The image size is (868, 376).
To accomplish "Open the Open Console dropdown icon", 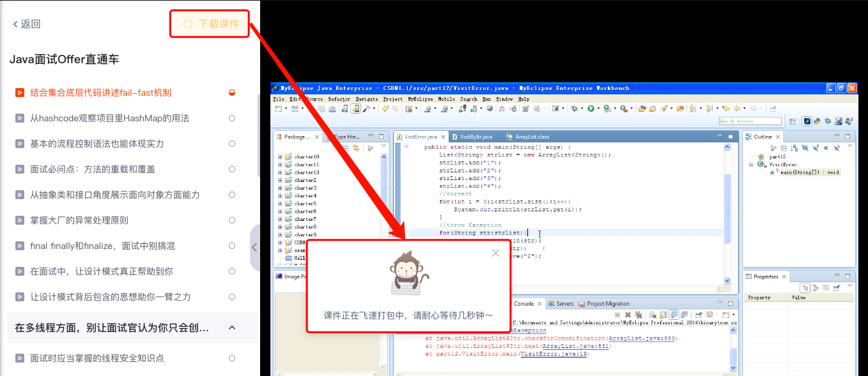I will 726,315.
